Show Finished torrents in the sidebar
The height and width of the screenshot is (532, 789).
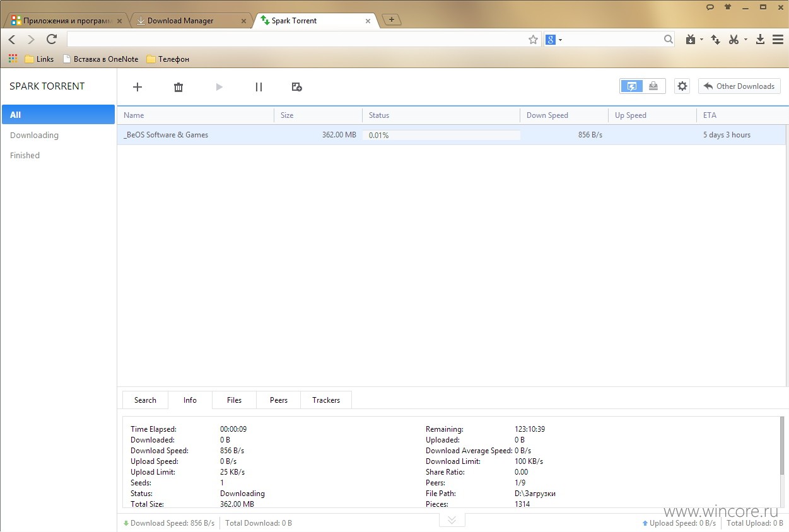25,155
